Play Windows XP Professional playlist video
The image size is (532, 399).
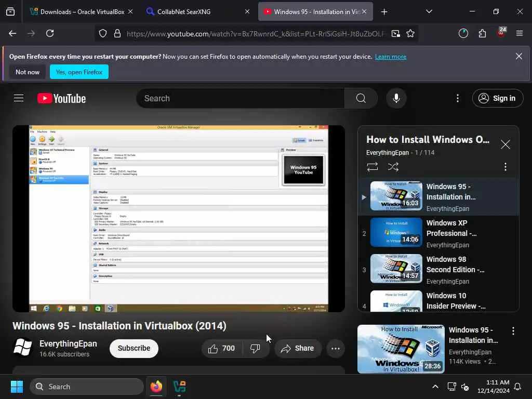[438, 233]
